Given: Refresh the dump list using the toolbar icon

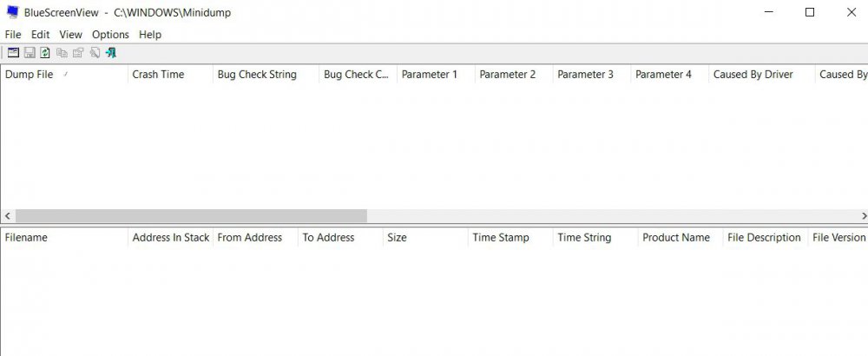Looking at the screenshot, I should pos(45,53).
